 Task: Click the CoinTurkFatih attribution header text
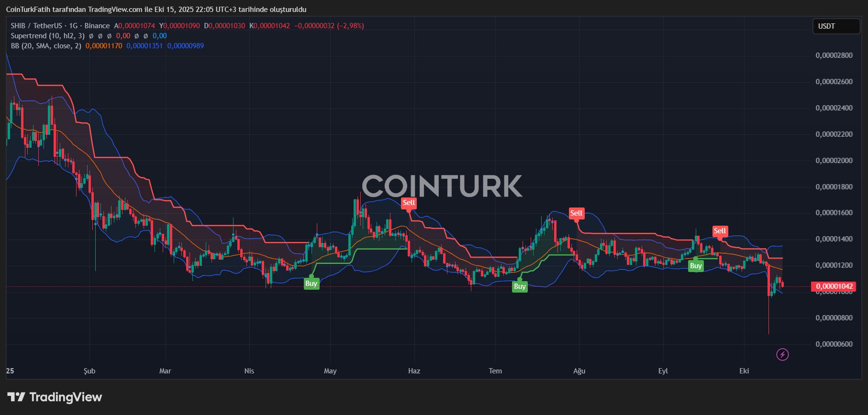pos(156,10)
